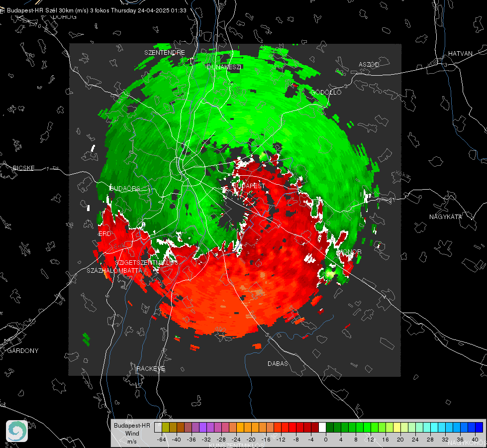This screenshot has width=487, height=448.
Task: Click the MONOR town label
Action: tap(350, 251)
